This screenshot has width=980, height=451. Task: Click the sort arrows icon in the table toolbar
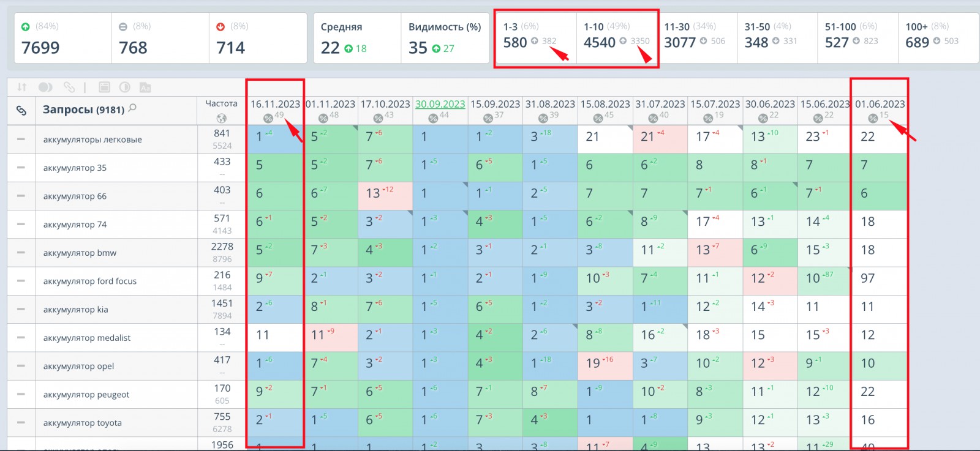[x=22, y=88]
